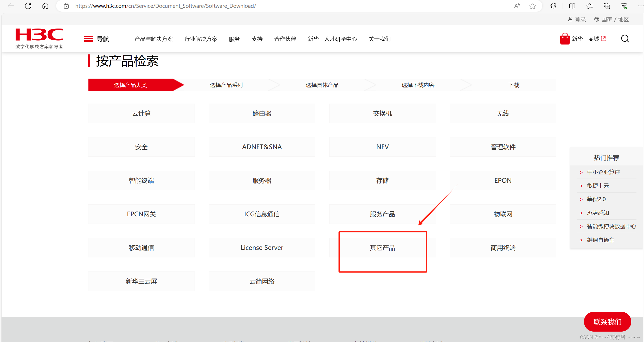Open 新华三人才研学中心 menu
The width and height of the screenshot is (644, 342).
click(x=332, y=39)
